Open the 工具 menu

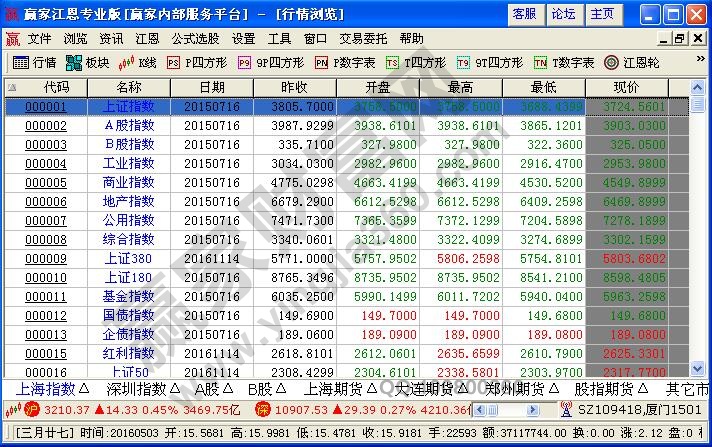(x=279, y=39)
